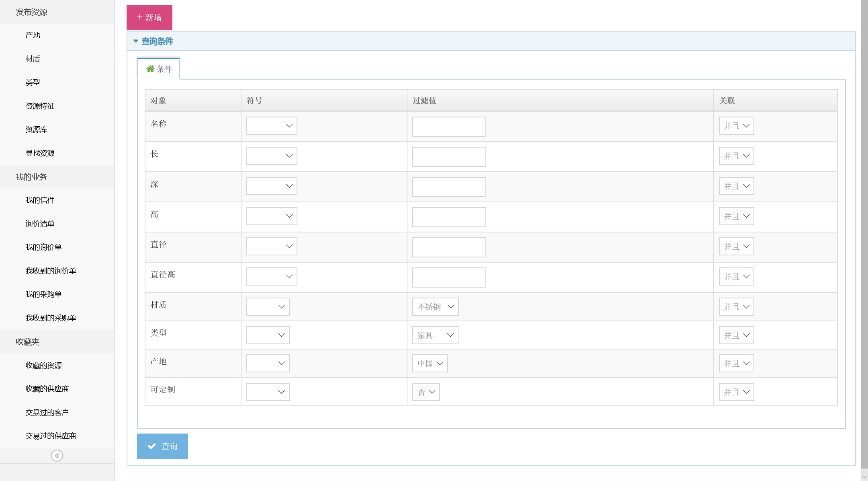Open the 符号 dropdown for 可定制 row
The width and height of the screenshot is (868, 481).
pyautogui.click(x=268, y=392)
